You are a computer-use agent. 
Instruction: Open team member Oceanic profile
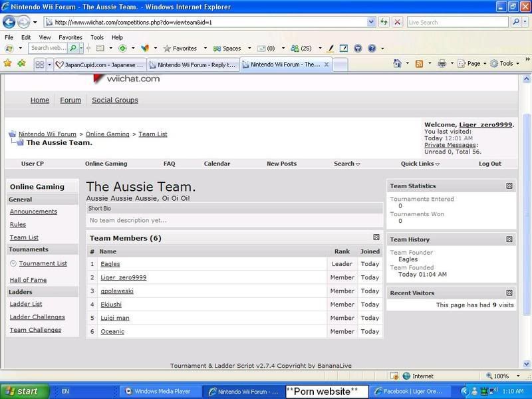(x=112, y=331)
